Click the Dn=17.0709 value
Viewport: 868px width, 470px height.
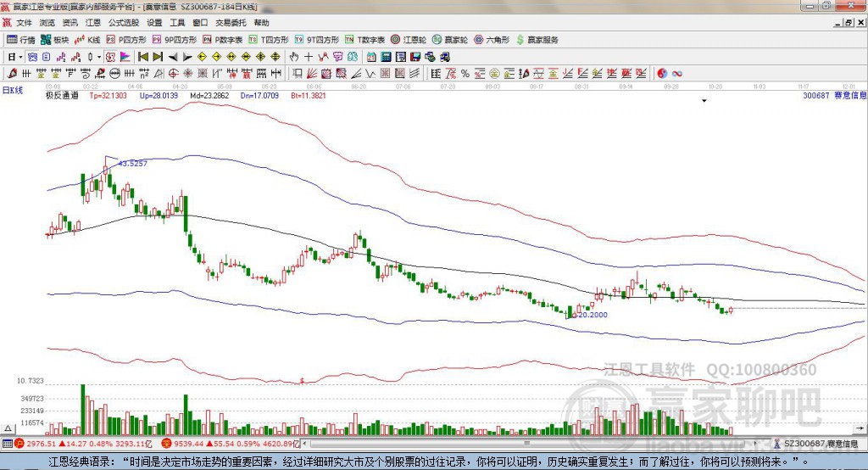[259, 95]
